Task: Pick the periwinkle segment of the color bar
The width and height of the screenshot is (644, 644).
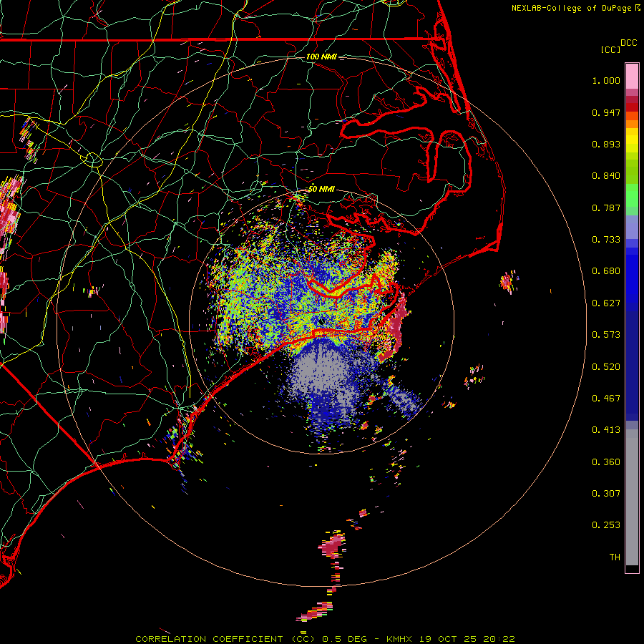Action: click(x=632, y=227)
